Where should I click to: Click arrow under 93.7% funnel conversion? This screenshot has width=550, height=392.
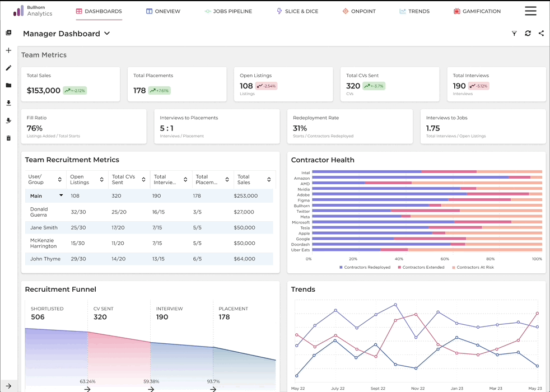[213, 389]
